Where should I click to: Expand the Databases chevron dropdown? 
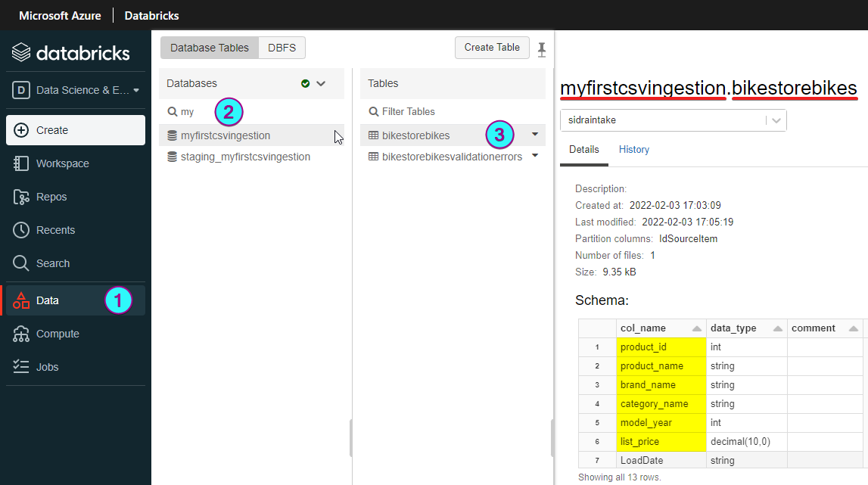point(321,83)
